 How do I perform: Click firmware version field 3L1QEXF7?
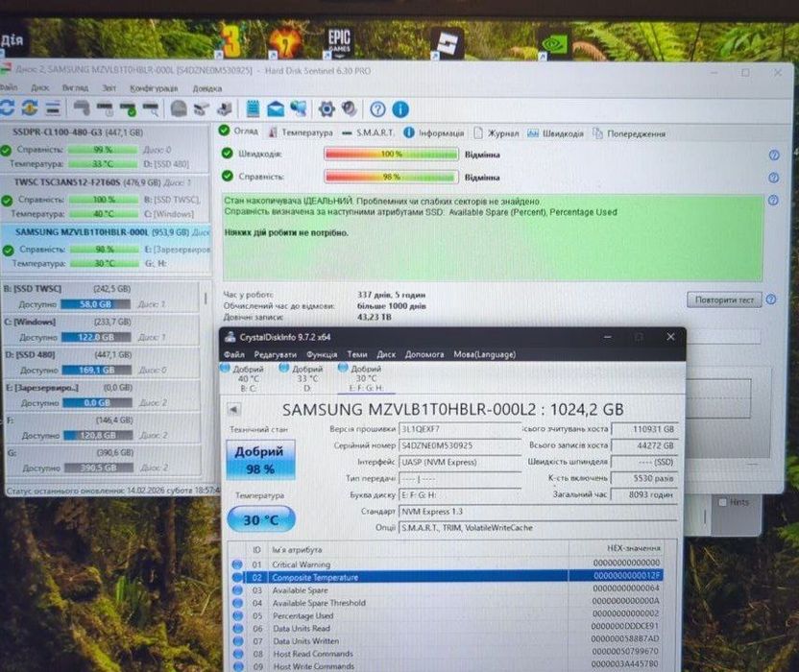(x=459, y=429)
